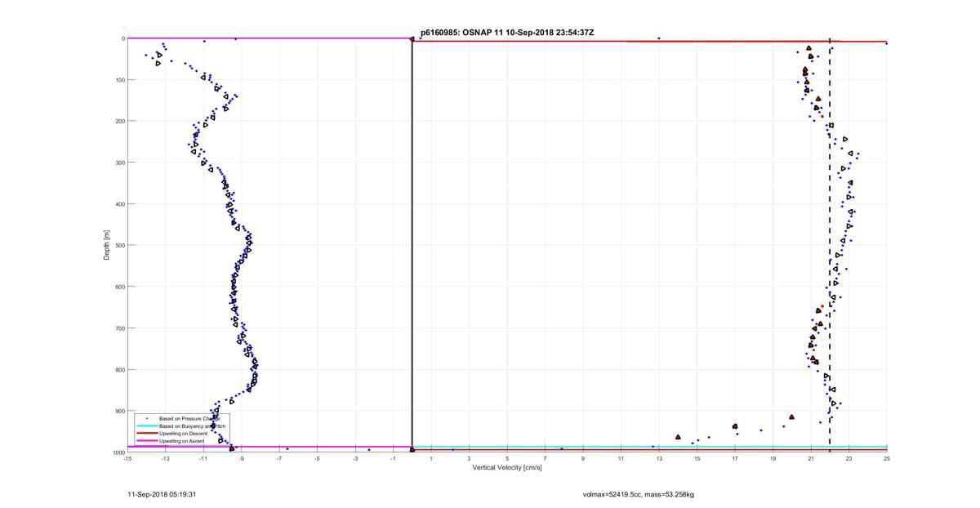
Task: Click the depth tick label '200'
Action: pyautogui.click(x=119, y=122)
